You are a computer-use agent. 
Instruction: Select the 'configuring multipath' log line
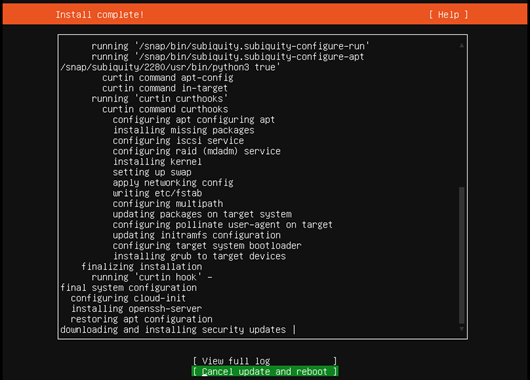click(168, 204)
